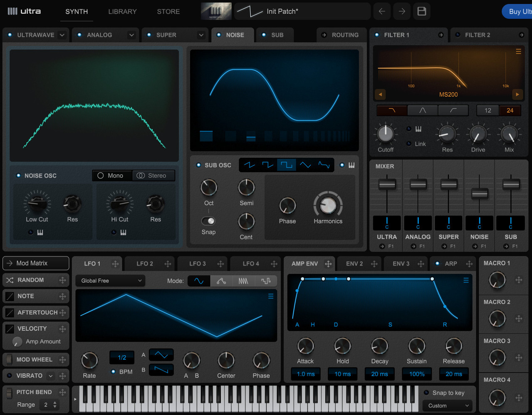Screen dimensions: 532x415
Task: Open the Custom keyboard scale dropdown
Action: (x=448, y=405)
